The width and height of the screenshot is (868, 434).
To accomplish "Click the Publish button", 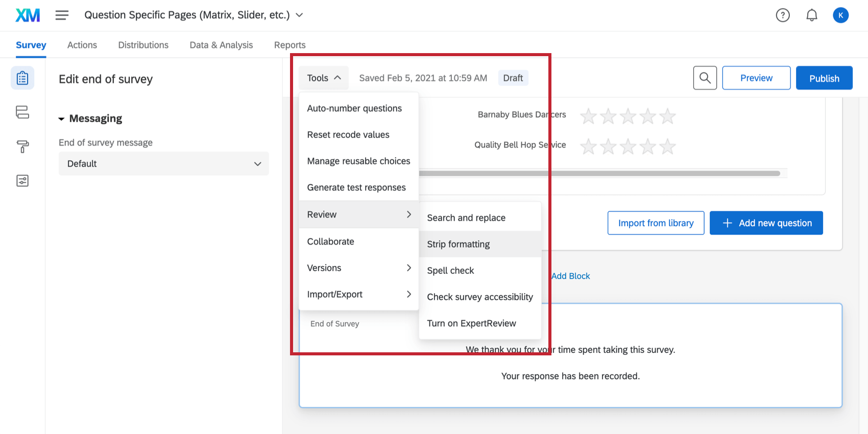I will [x=824, y=78].
